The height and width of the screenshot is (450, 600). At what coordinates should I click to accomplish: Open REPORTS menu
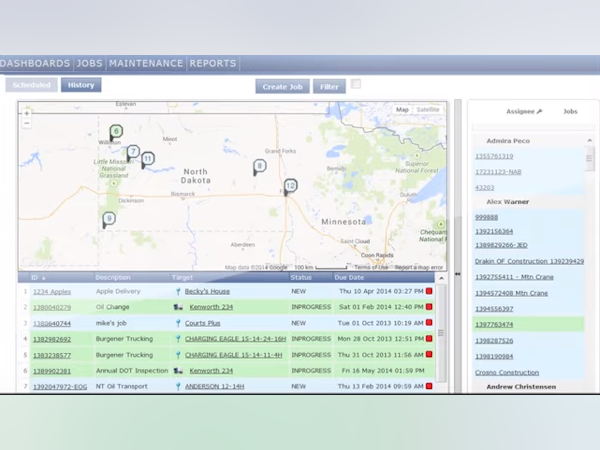tap(213, 64)
